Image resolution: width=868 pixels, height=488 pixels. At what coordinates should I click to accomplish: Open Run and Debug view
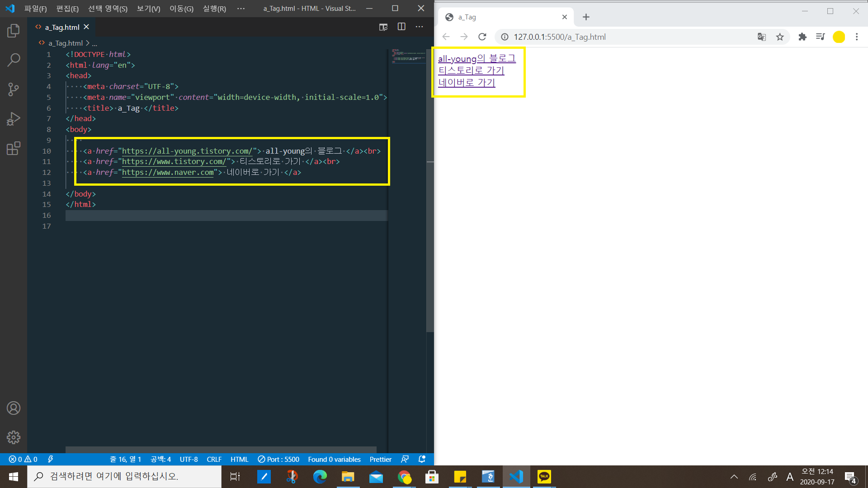point(14,119)
